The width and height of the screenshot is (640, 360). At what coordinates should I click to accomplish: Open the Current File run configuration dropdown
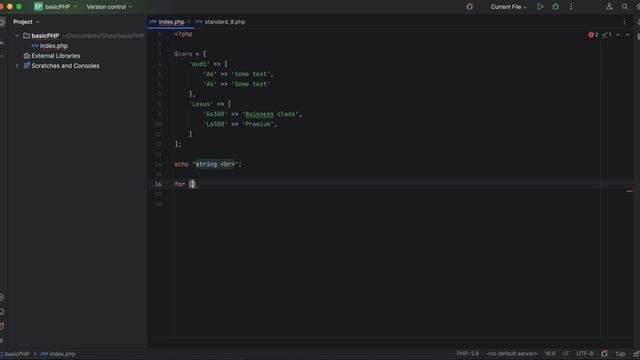(x=509, y=7)
